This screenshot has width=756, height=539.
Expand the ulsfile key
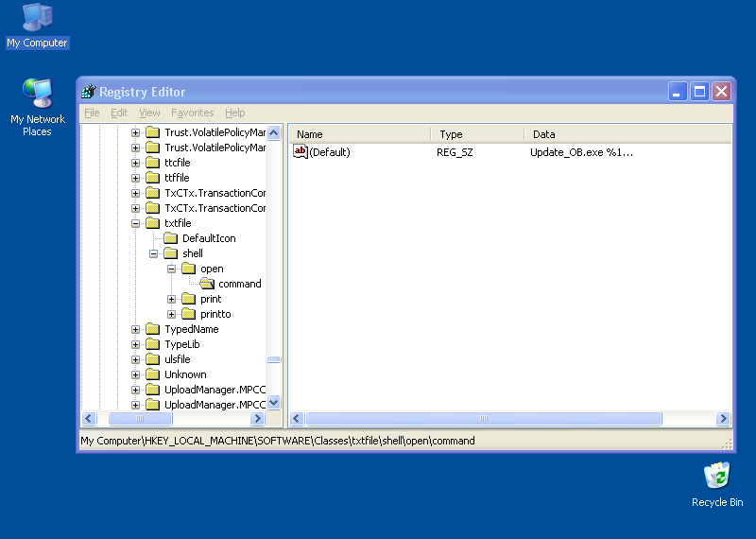coord(135,360)
